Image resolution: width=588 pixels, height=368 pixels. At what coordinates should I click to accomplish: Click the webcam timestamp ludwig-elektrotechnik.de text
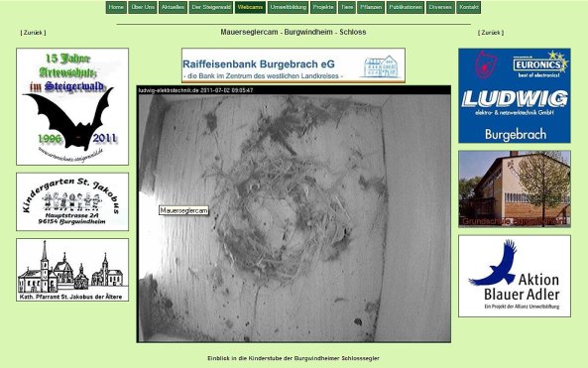coord(195,90)
